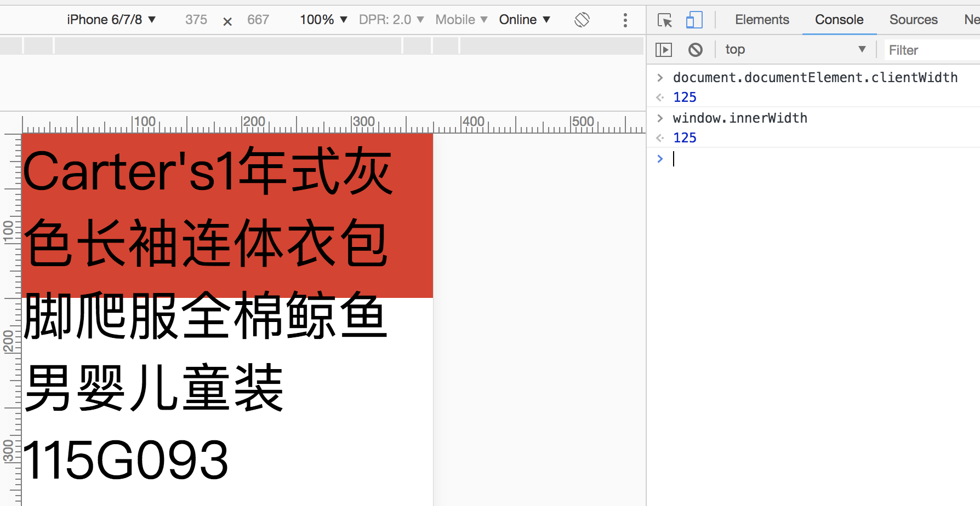Open the three-dot more options menu

coord(625,20)
